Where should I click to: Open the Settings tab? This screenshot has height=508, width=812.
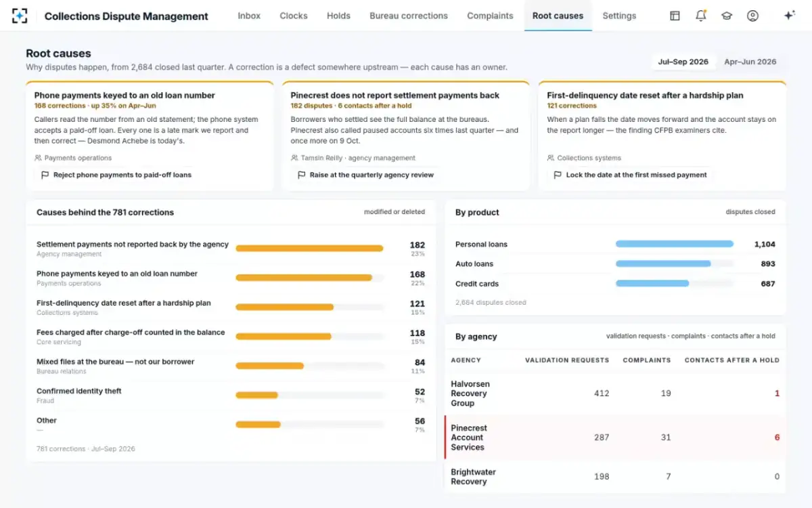pyautogui.click(x=619, y=16)
